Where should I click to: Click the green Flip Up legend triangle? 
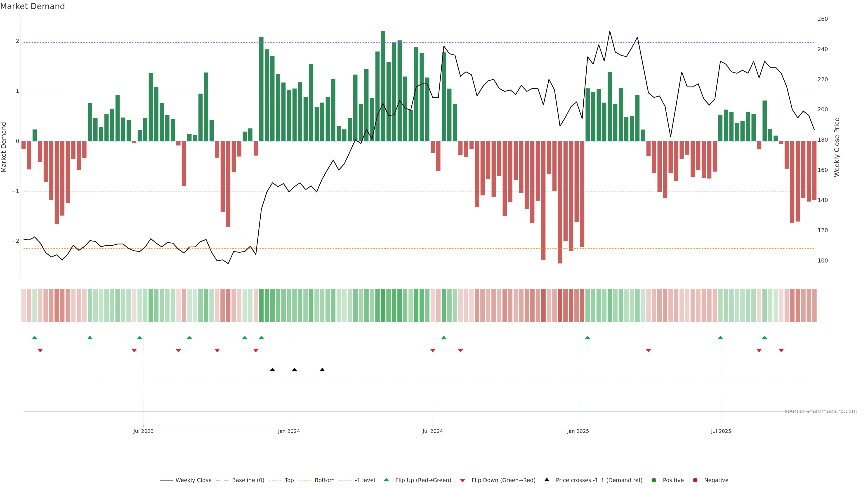386,480
